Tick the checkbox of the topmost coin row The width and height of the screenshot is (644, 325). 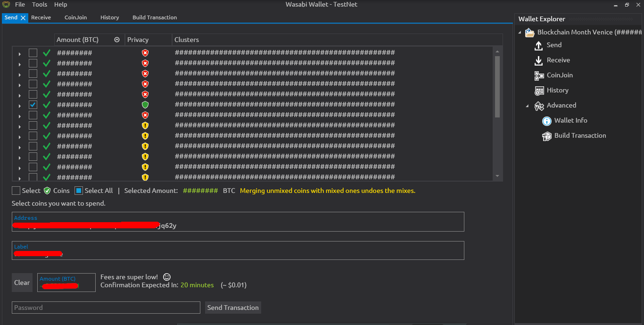click(x=33, y=53)
